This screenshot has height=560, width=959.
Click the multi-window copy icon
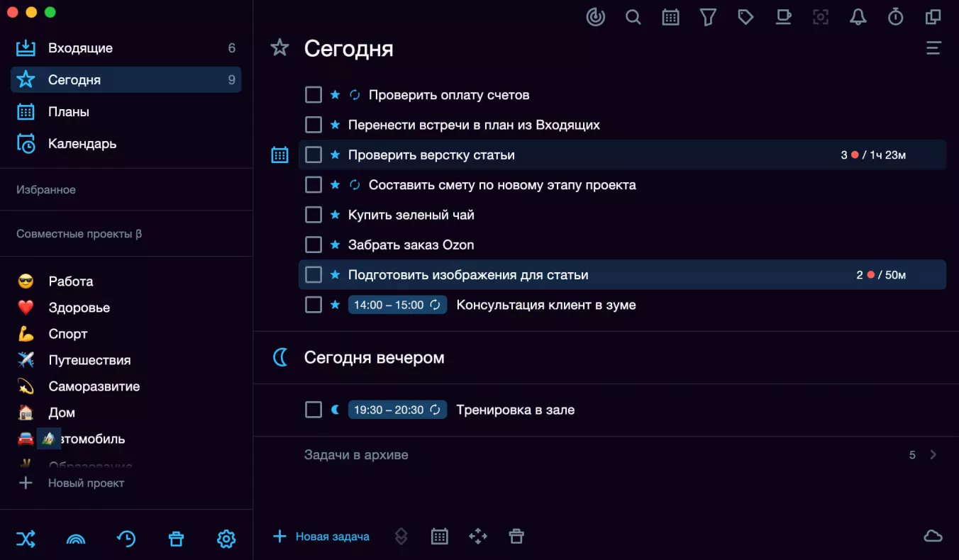click(x=933, y=17)
